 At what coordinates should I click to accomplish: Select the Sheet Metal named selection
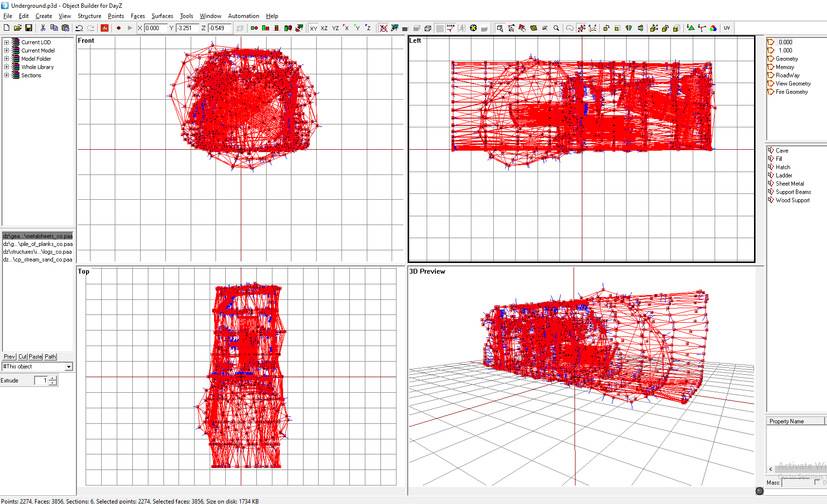click(x=789, y=183)
